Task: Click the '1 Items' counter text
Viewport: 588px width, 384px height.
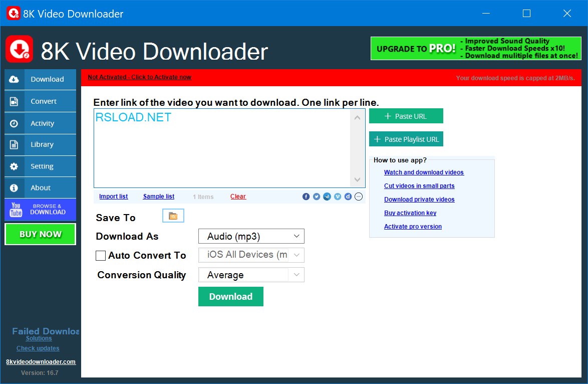Action: [203, 197]
